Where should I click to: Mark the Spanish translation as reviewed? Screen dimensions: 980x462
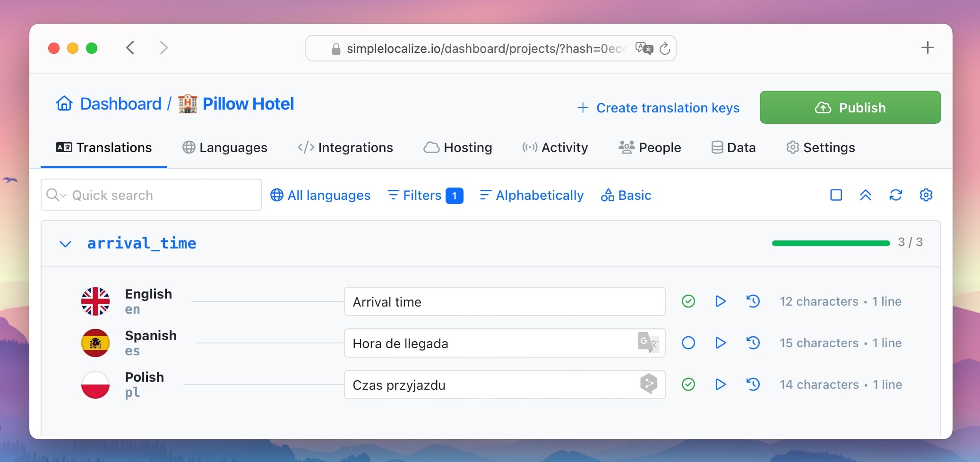click(688, 342)
